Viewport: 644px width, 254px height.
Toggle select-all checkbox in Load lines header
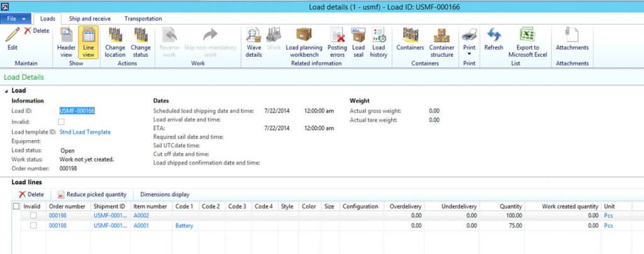[16, 206]
